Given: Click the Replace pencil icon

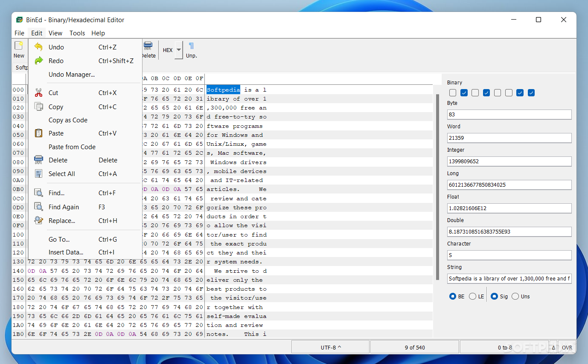Looking at the screenshot, I should 39,220.
